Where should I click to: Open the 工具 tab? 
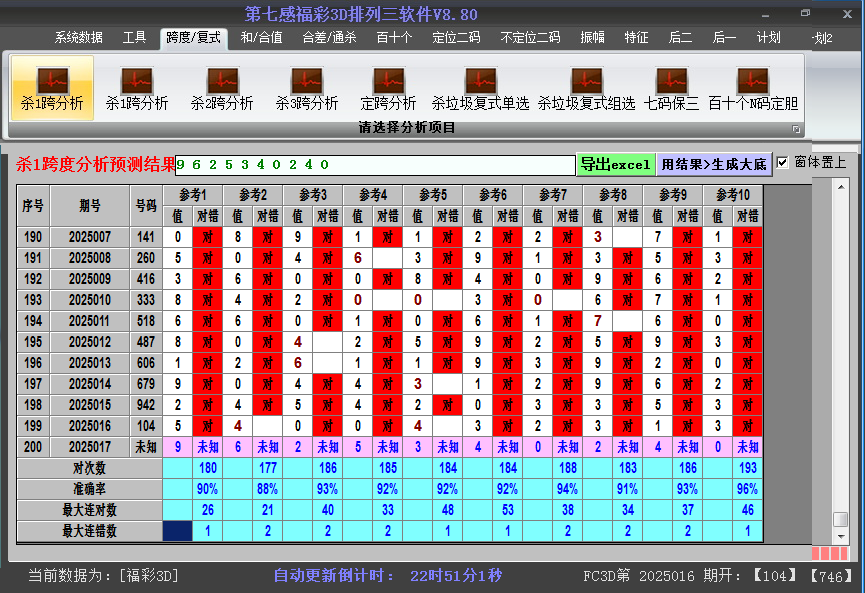click(x=134, y=38)
